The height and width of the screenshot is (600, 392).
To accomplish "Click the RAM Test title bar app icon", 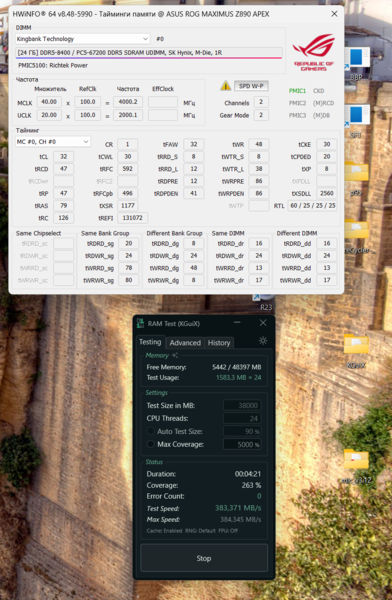I will coord(140,323).
